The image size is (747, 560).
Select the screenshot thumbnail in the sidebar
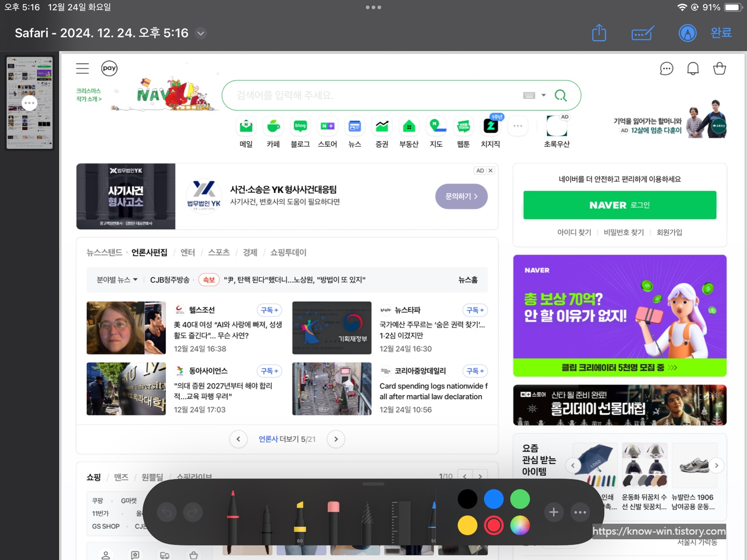30,103
